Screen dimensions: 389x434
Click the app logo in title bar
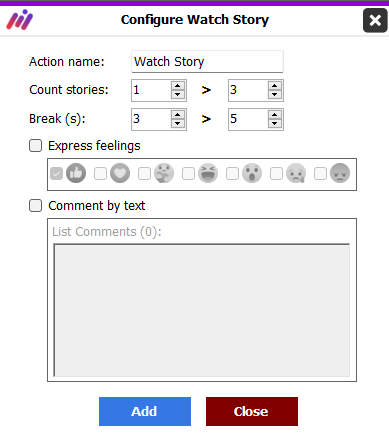tap(20, 20)
